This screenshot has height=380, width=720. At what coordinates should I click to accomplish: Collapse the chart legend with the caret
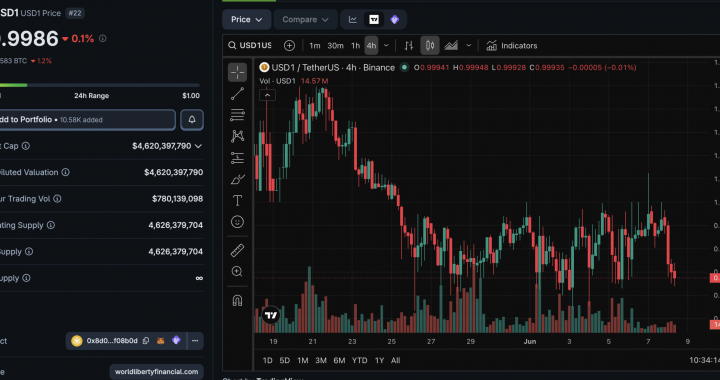(x=267, y=95)
